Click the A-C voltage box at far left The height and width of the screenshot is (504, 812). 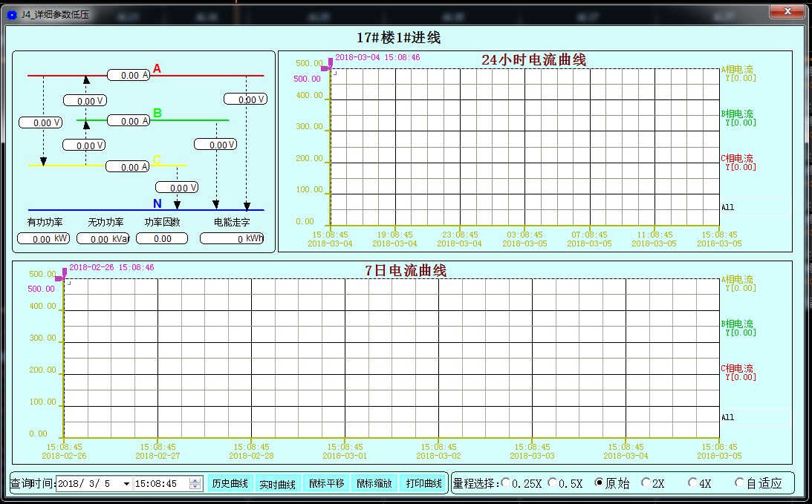coord(40,122)
